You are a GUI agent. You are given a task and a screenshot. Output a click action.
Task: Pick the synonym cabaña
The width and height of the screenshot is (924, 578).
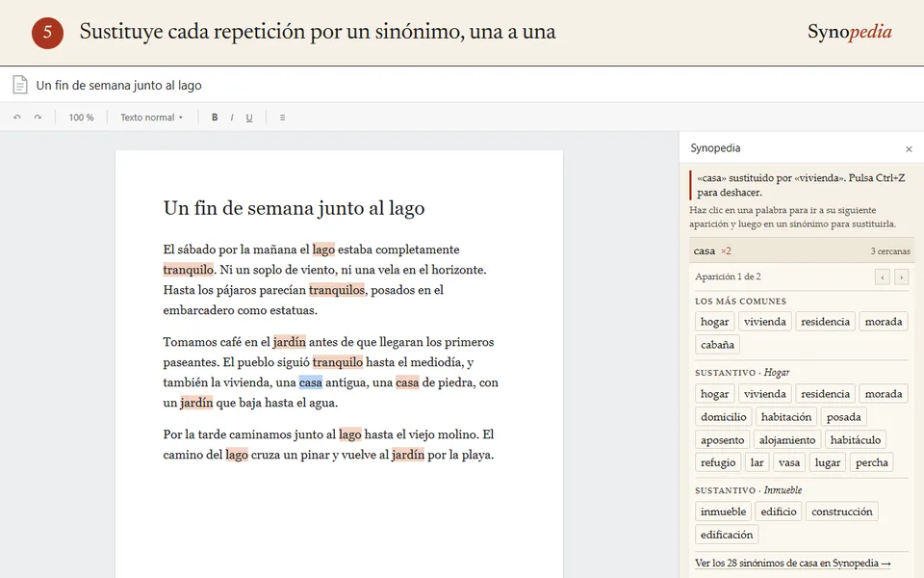[x=717, y=345]
